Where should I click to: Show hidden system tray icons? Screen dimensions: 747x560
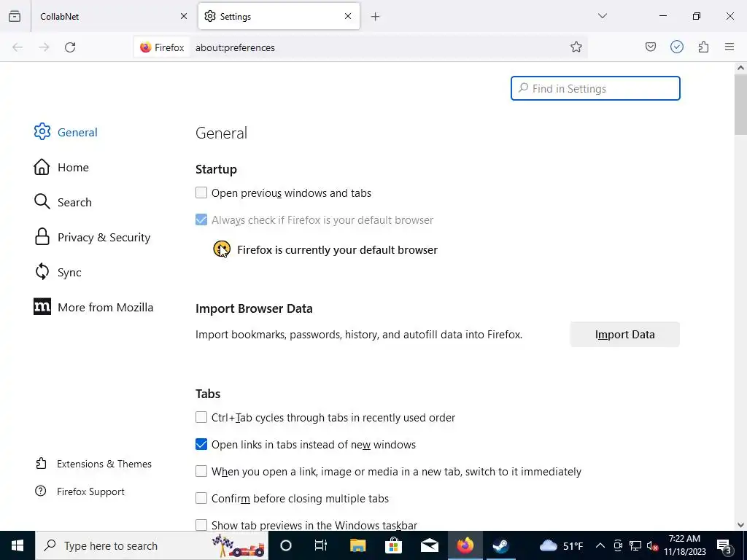[x=600, y=545]
